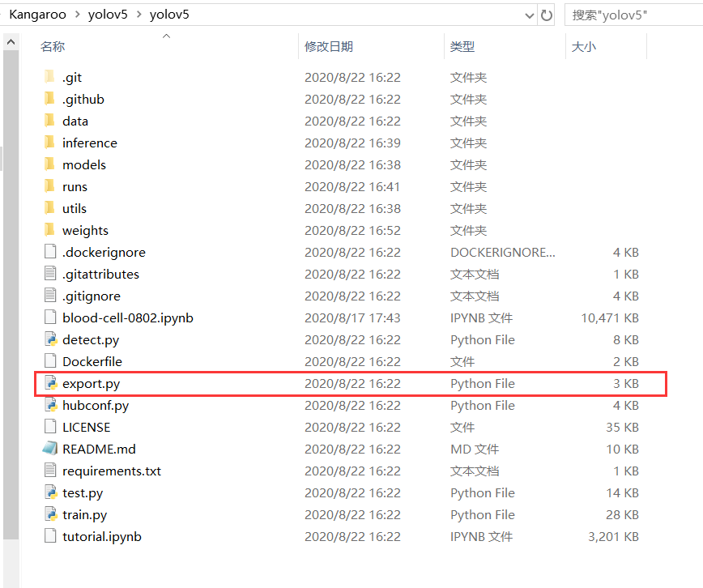Expand chevron between yolov5 path segments
The height and width of the screenshot is (588, 703).
139,15
